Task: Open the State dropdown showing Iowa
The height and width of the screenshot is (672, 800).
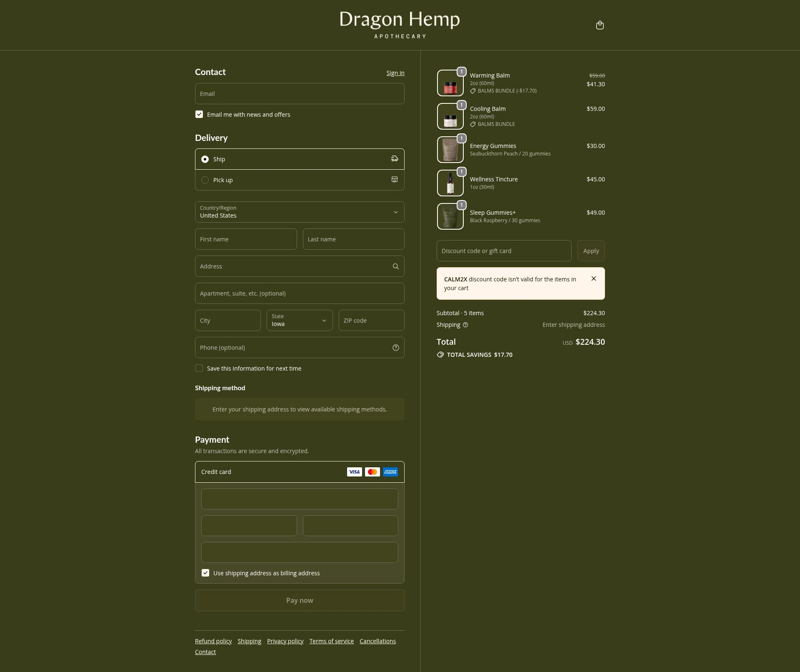Action: [299, 320]
